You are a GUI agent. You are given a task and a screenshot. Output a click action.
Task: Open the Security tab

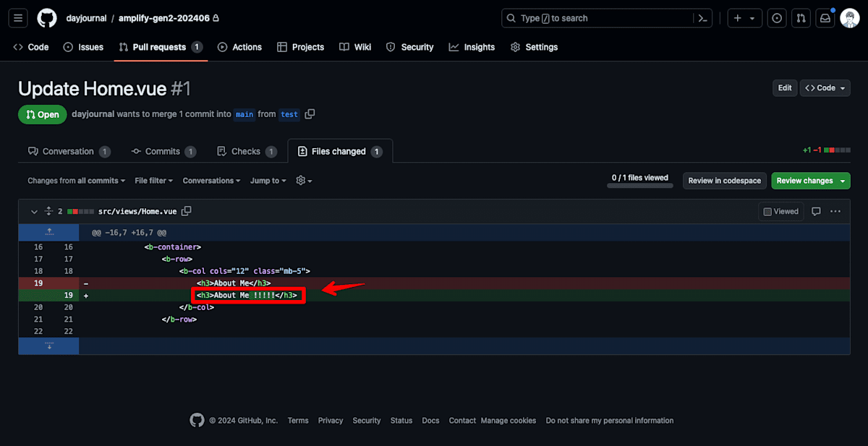tap(410, 47)
